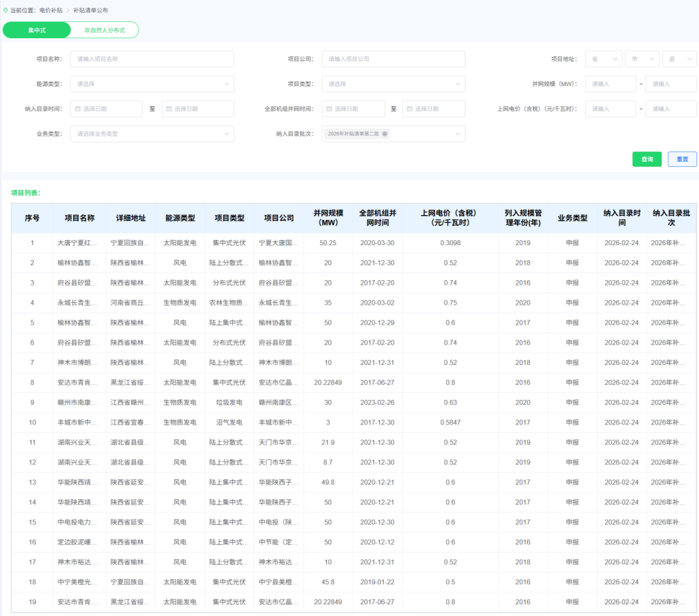Click the 项目公司 text input
Screen dimensions: 699x616
[x=393, y=59]
